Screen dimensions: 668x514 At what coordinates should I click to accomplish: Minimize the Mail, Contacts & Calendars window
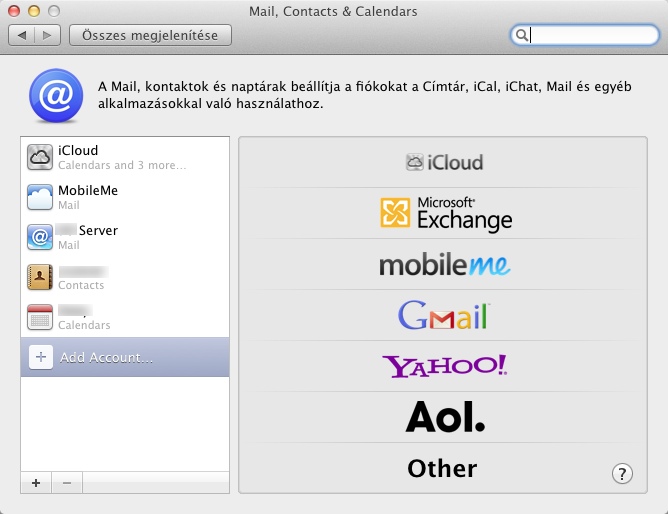click(x=34, y=11)
